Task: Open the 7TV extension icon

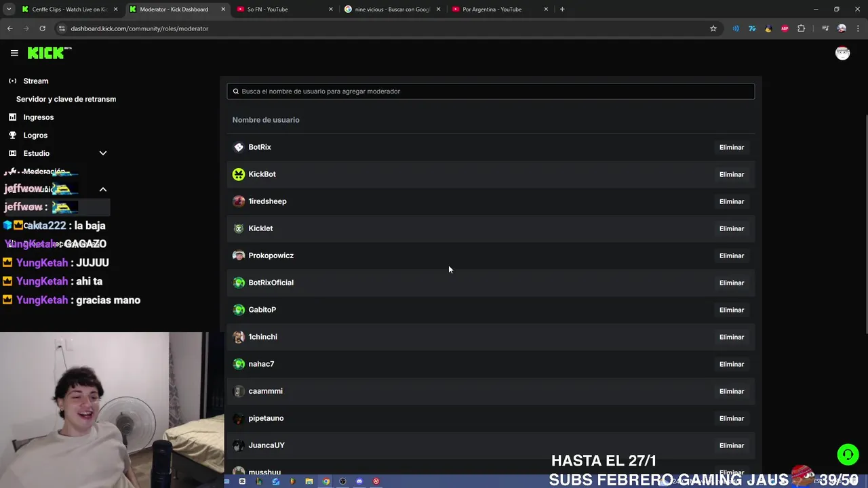Action: pyautogui.click(x=752, y=28)
